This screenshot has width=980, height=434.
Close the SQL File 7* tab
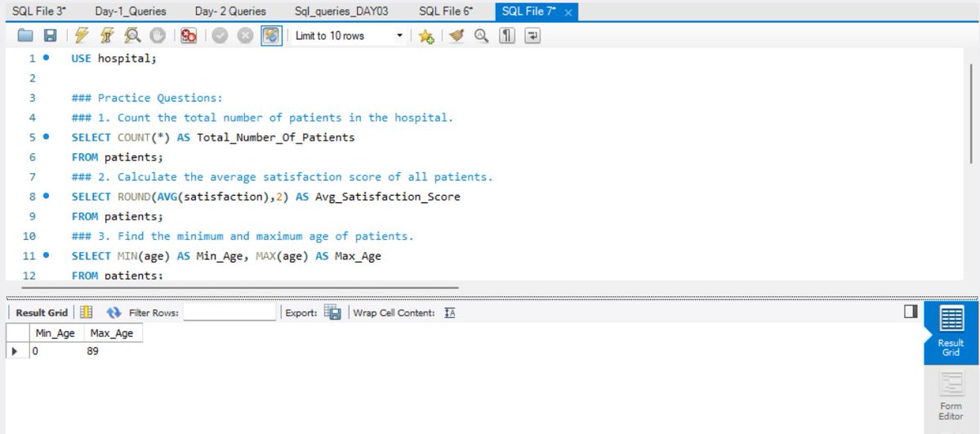569,12
